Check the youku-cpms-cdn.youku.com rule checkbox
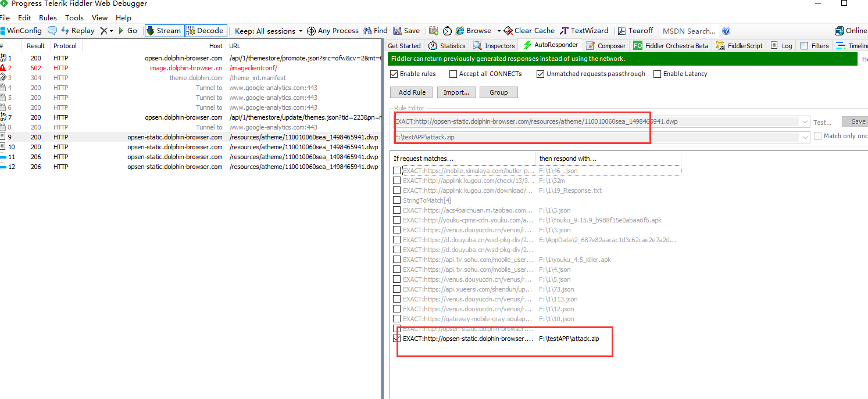This screenshot has width=868, height=399. [397, 220]
